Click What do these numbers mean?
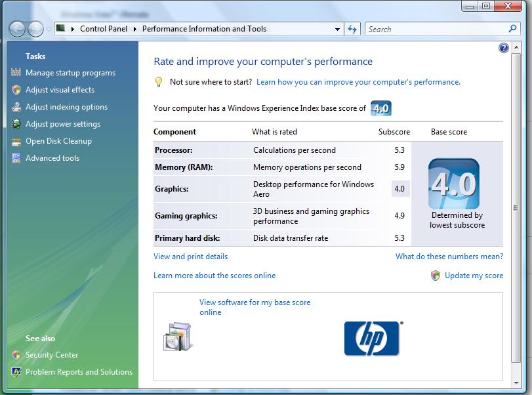The width and height of the screenshot is (532, 395). tap(449, 257)
